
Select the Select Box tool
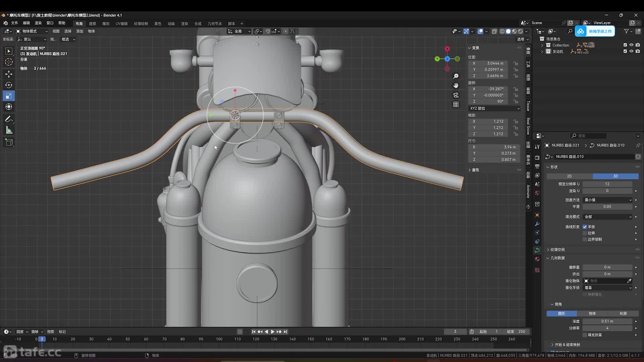pos(9,51)
